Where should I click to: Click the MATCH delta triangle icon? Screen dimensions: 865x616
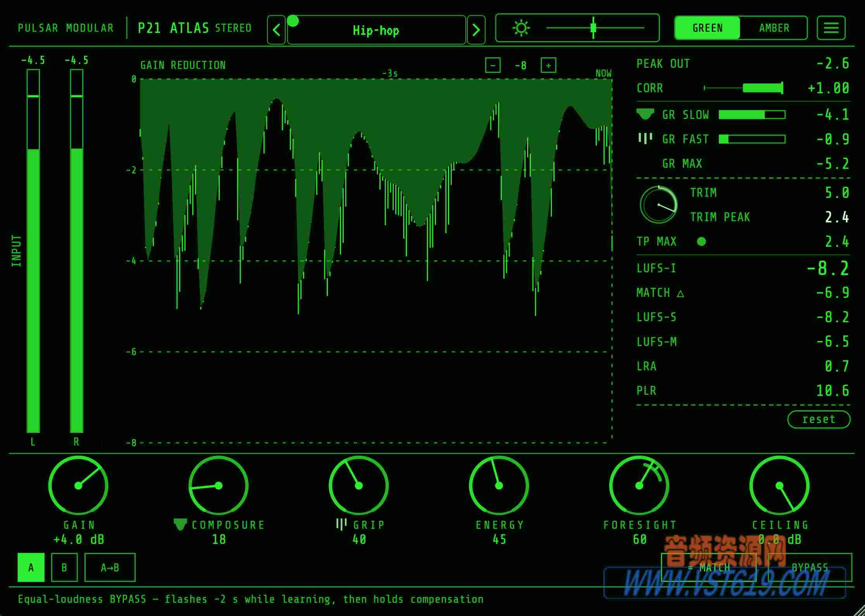click(x=680, y=293)
